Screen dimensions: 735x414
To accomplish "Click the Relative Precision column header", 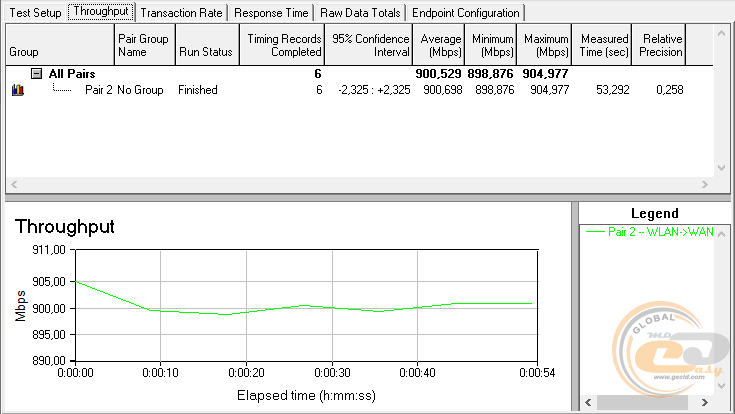I will click(659, 45).
